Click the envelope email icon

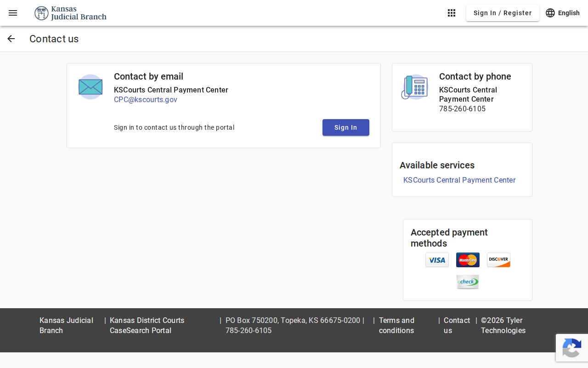click(90, 87)
